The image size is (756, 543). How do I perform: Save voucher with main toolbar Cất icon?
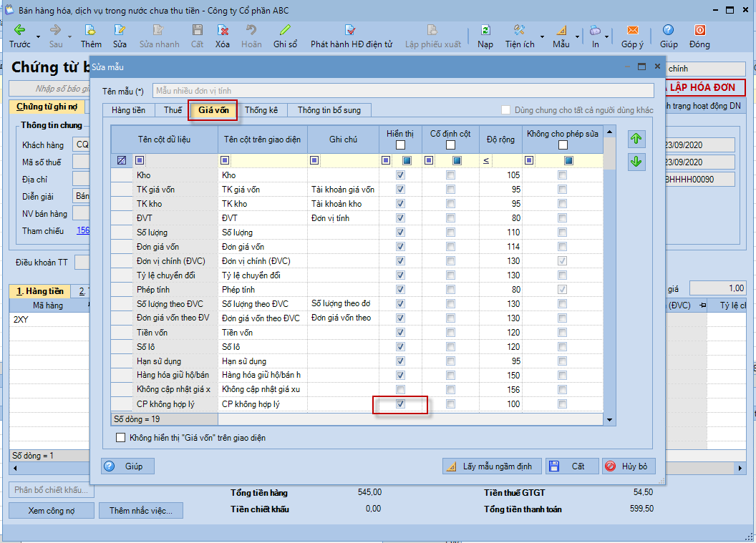tap(197, 30)
